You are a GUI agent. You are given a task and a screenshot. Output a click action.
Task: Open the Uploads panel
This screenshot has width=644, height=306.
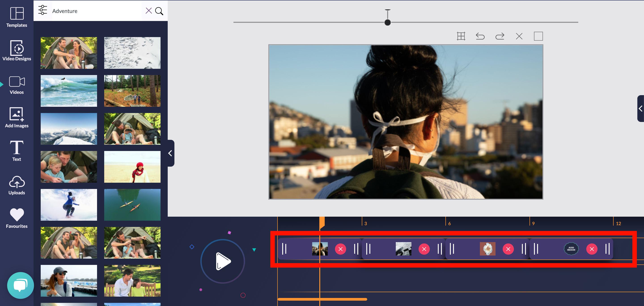click(x=16, y=185)
